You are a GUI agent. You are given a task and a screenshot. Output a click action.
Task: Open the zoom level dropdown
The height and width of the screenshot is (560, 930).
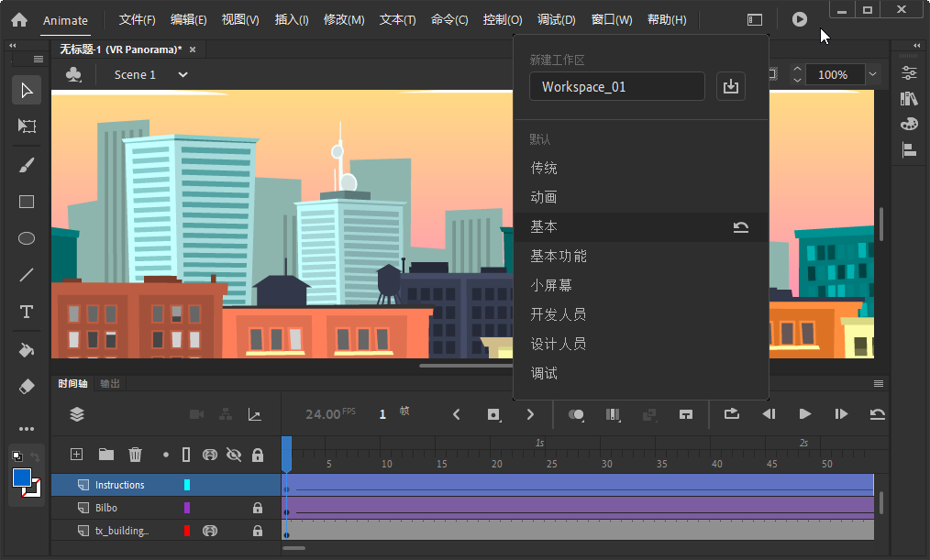(x=871, y=74)
